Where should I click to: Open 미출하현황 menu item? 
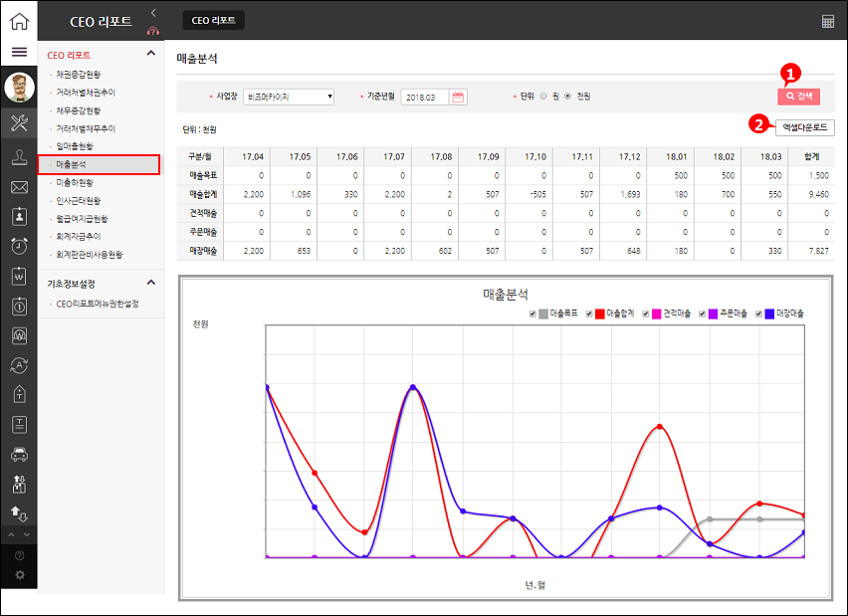pos(75,183)
